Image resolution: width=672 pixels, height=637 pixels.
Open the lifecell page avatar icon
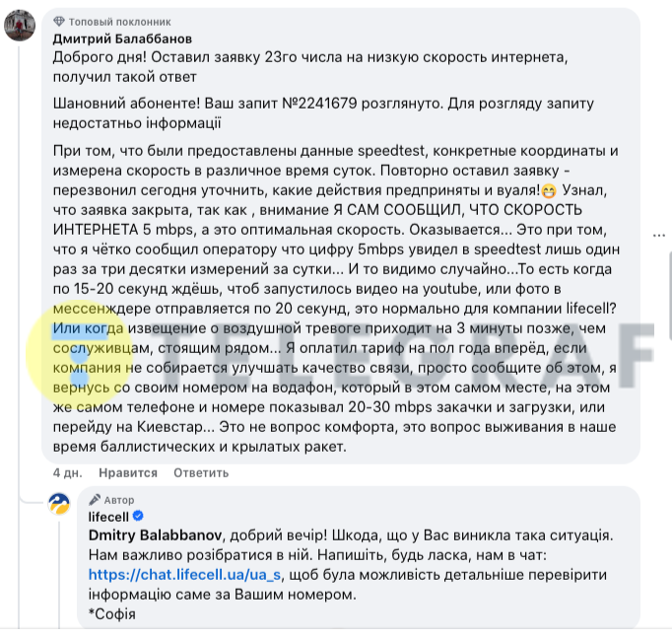(x=59, y=504)
